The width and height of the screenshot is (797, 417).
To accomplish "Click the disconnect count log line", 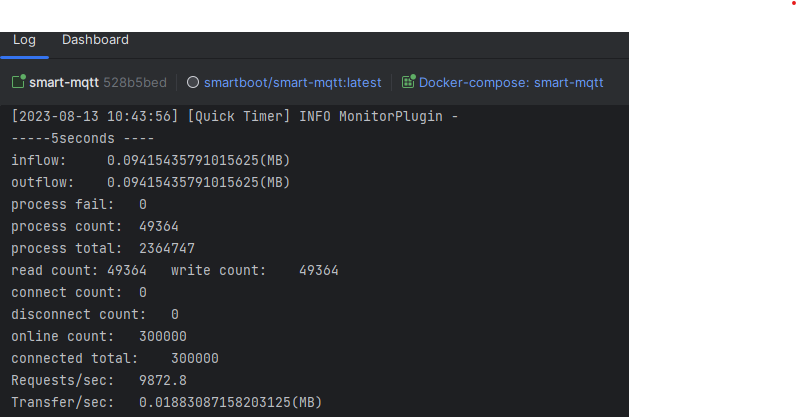I will (94, 314).
